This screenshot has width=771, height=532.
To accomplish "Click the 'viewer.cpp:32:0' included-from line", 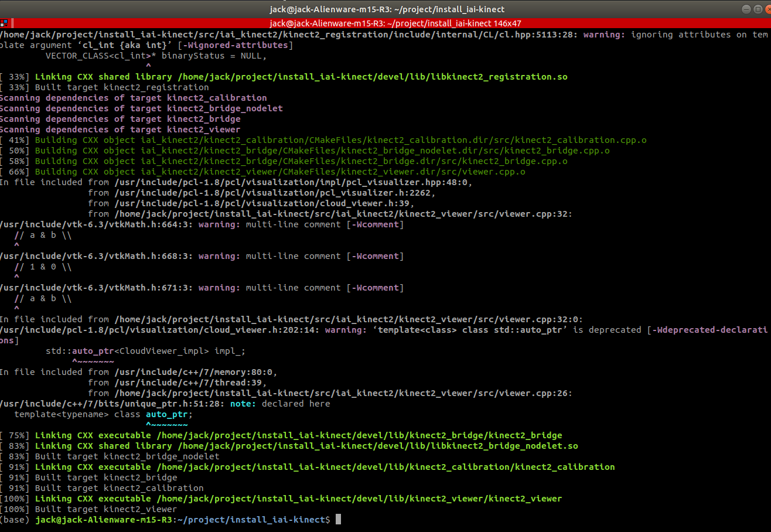I will tap(291, 319).
